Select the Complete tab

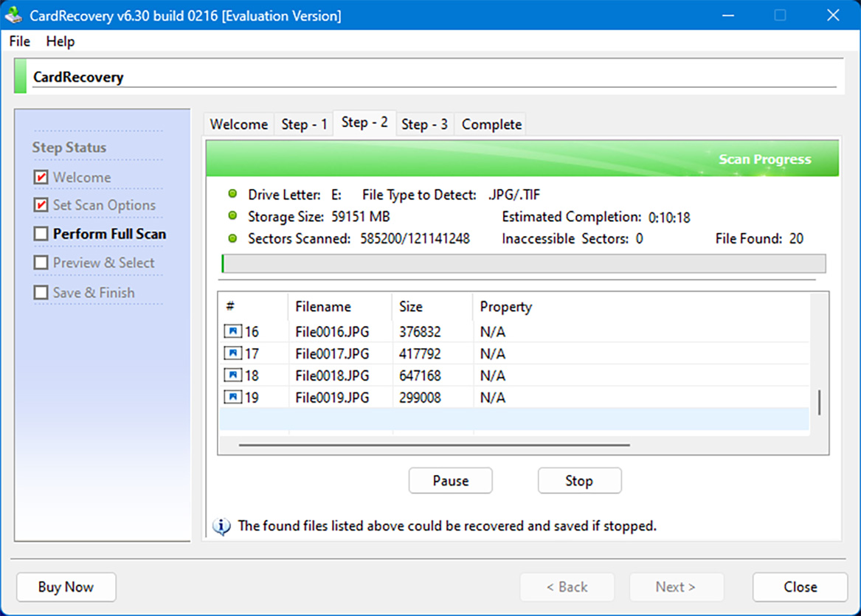[x=491, y=125]
